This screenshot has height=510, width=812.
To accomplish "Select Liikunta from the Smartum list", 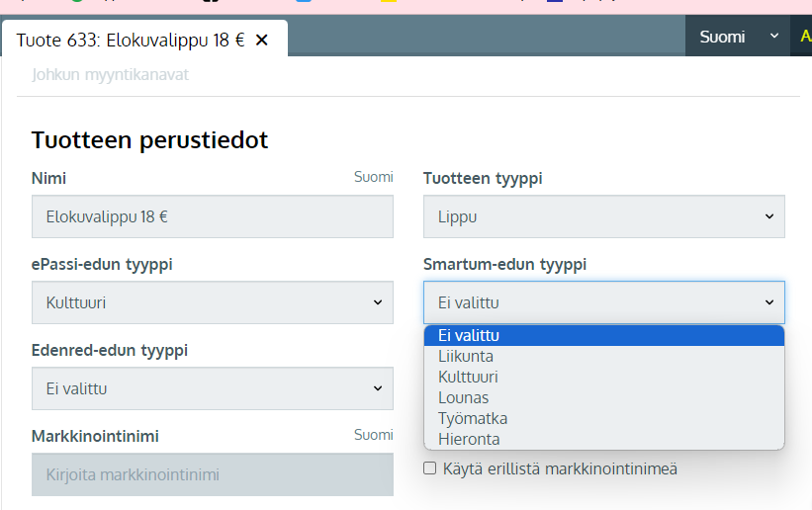I will click(466, 356).
